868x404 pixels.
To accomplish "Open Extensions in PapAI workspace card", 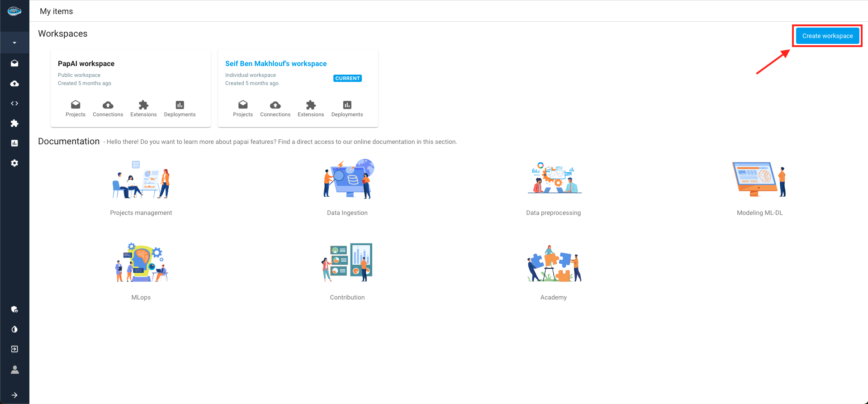I will pyautogui.click(x=143, y=109).
